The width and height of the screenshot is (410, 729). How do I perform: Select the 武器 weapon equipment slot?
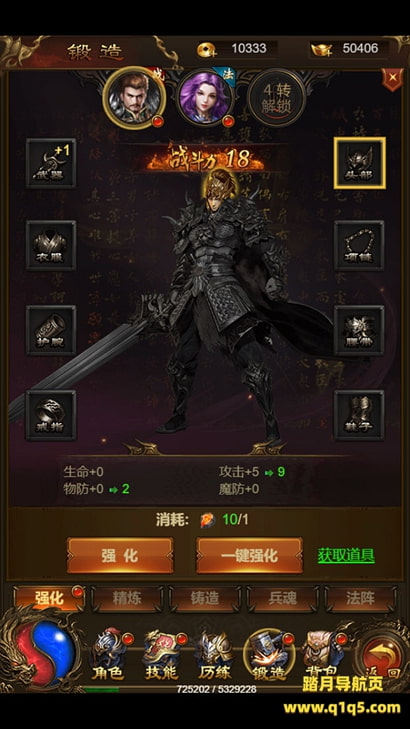[51, 163]
